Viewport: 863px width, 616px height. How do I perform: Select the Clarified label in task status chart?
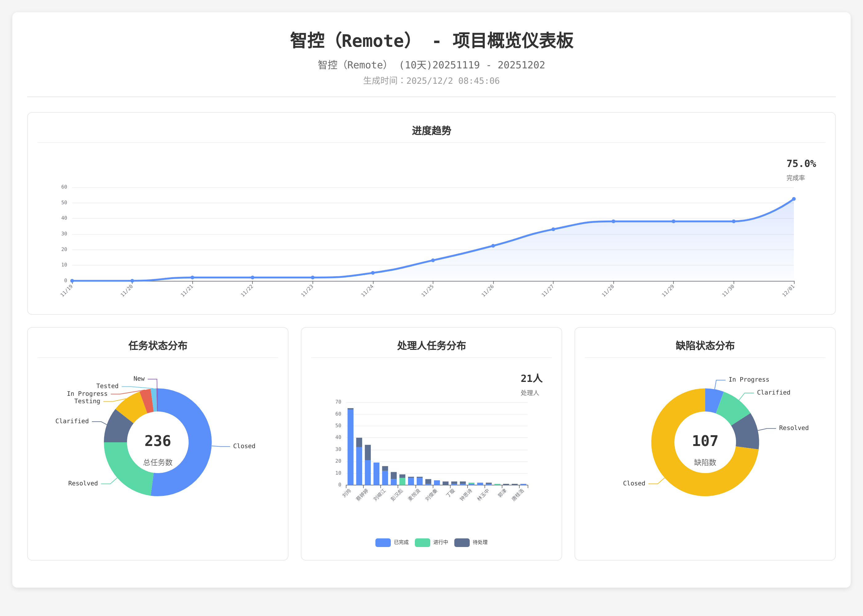pos(72,421)
